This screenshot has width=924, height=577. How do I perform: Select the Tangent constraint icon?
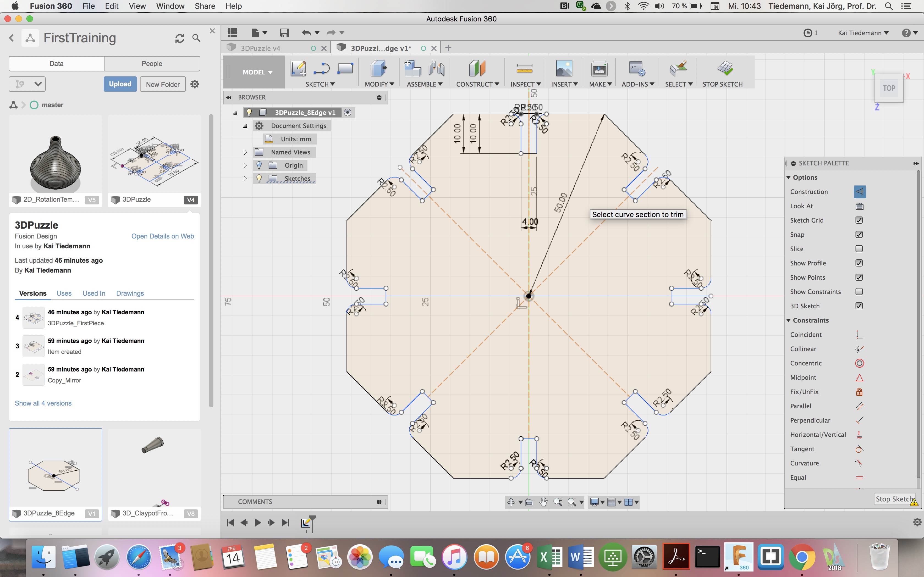click(859, 449)
